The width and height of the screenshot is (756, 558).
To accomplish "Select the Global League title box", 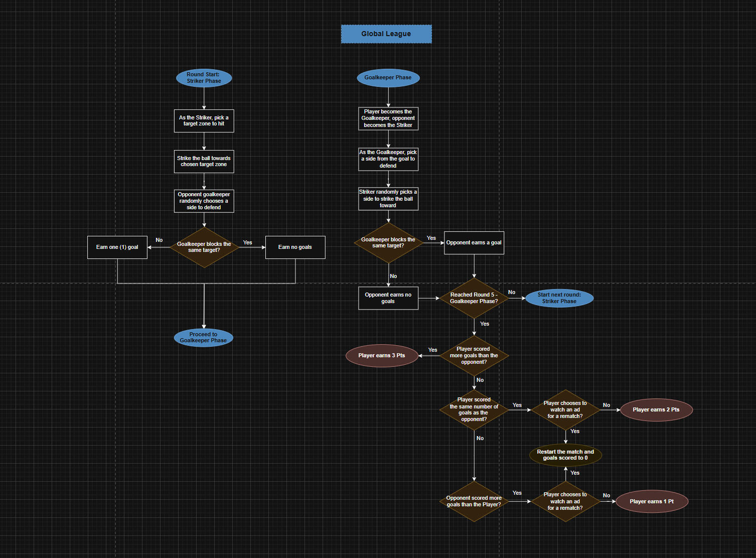I will point(386,34).
